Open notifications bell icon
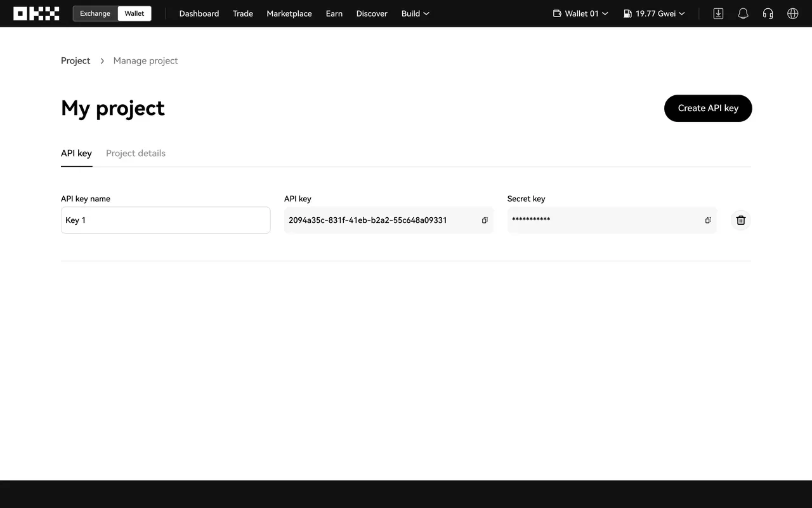This screenshot has width=812, height=508. pos(743,13)
